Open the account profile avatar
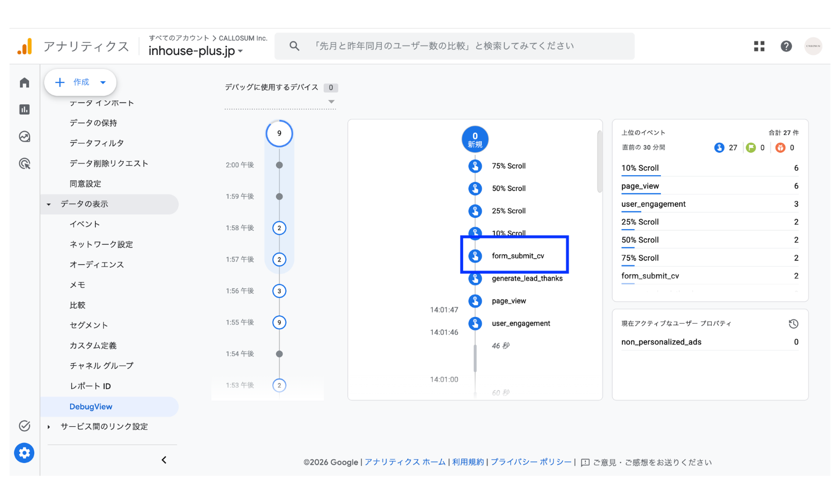Image resolution: width=840 pixels, height=504 pixels. [813, 46]
